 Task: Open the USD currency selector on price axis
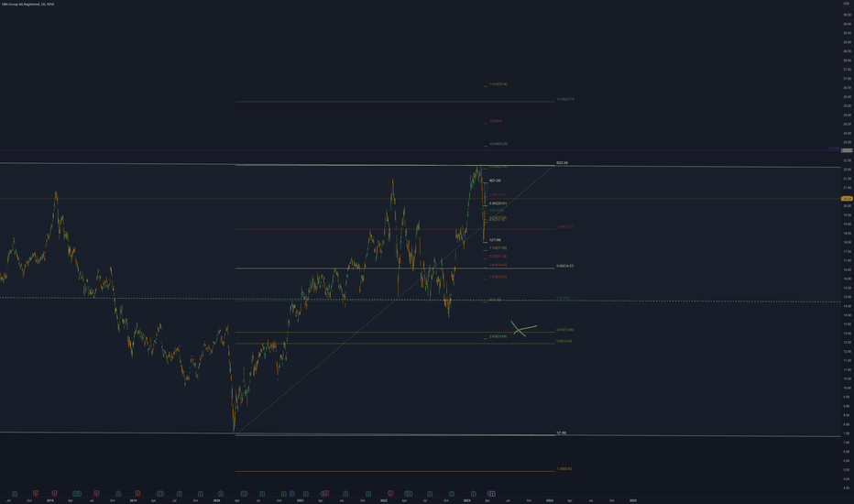coord(847,4)
